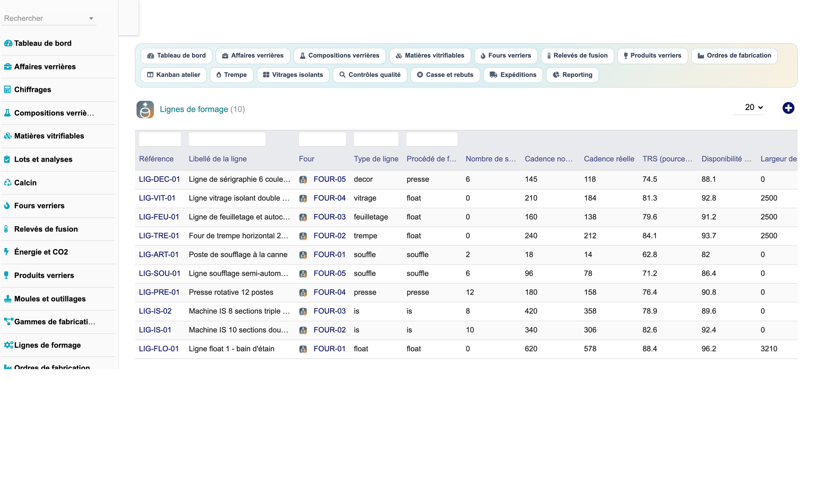Click the Produits verriers glass icon in sidebar
This screenshot has height=504, width=815.
point(6,275)
